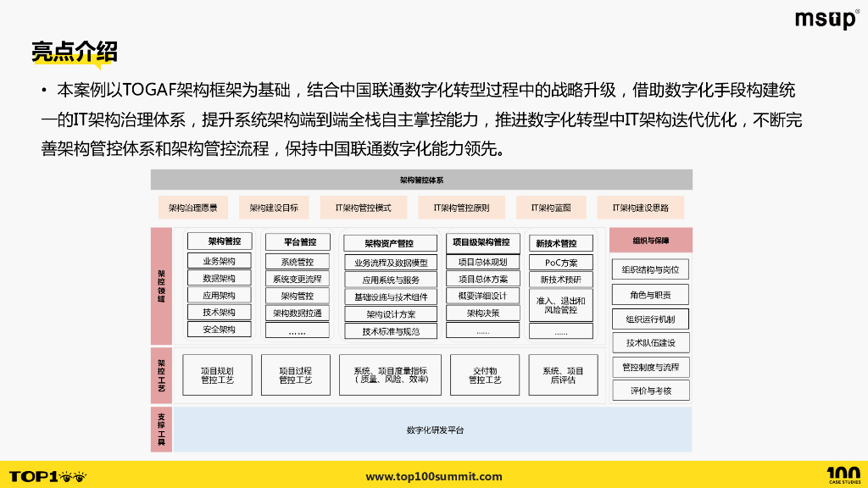
Task: Click the 评价与考核 box
Action: coord(650,391)
